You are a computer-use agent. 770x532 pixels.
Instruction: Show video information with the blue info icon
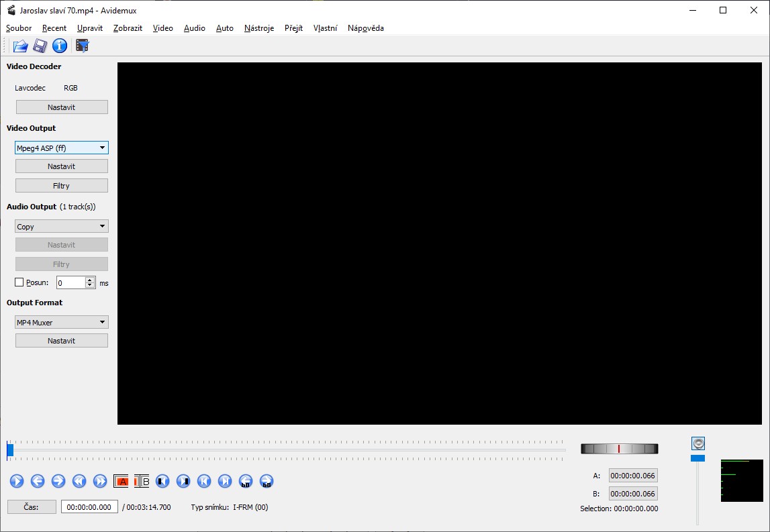click(x=60, y=46)
